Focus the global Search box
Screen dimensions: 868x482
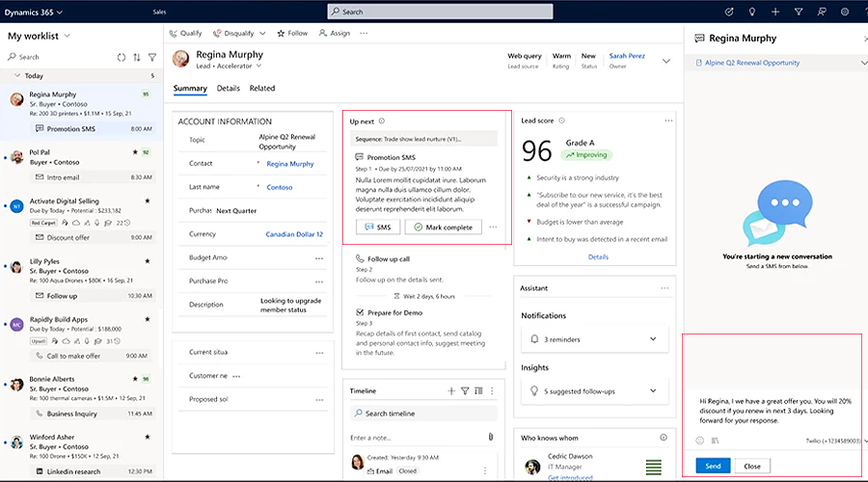(440, 12)
